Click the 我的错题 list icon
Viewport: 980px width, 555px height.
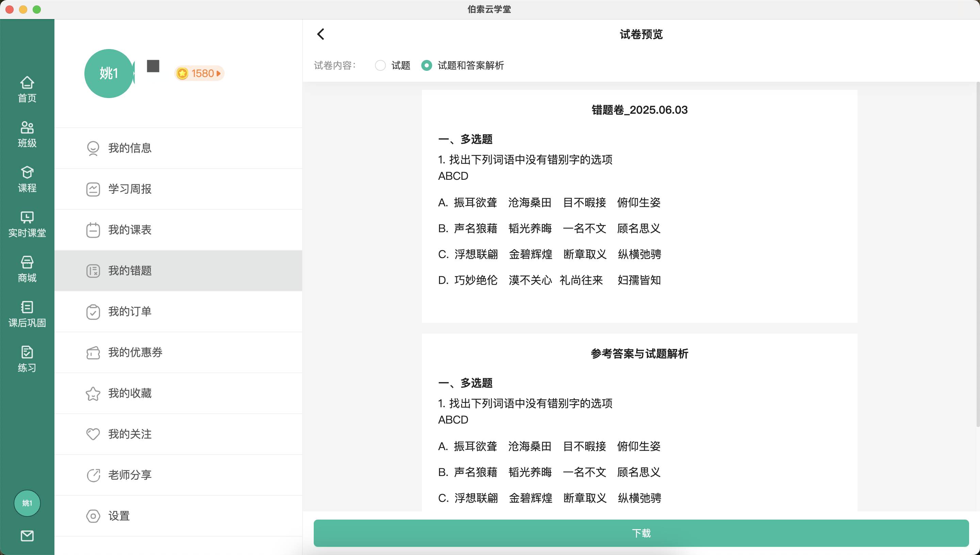click(93, 271)
